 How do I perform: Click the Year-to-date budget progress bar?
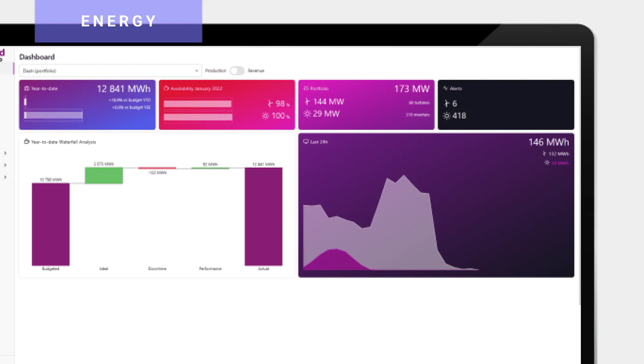tap(53, 115)
